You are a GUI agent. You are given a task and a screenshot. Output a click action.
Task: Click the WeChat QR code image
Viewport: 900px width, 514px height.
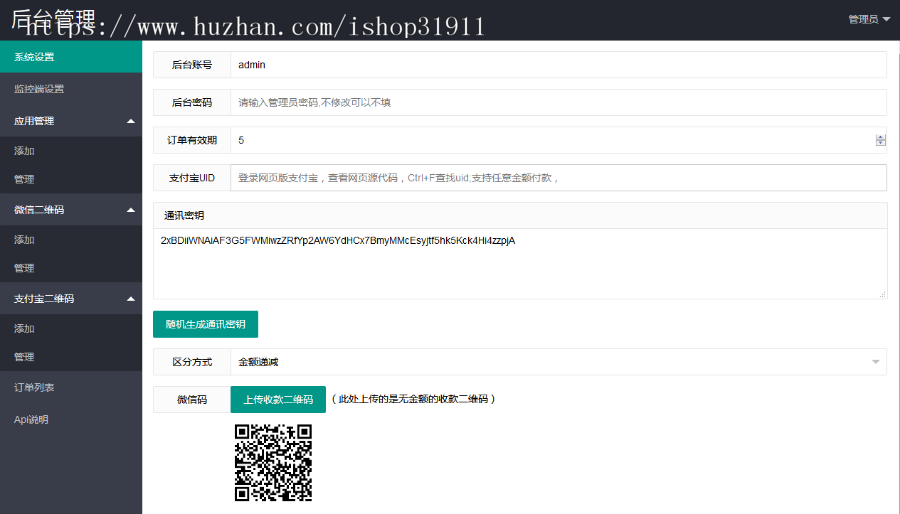273,462
